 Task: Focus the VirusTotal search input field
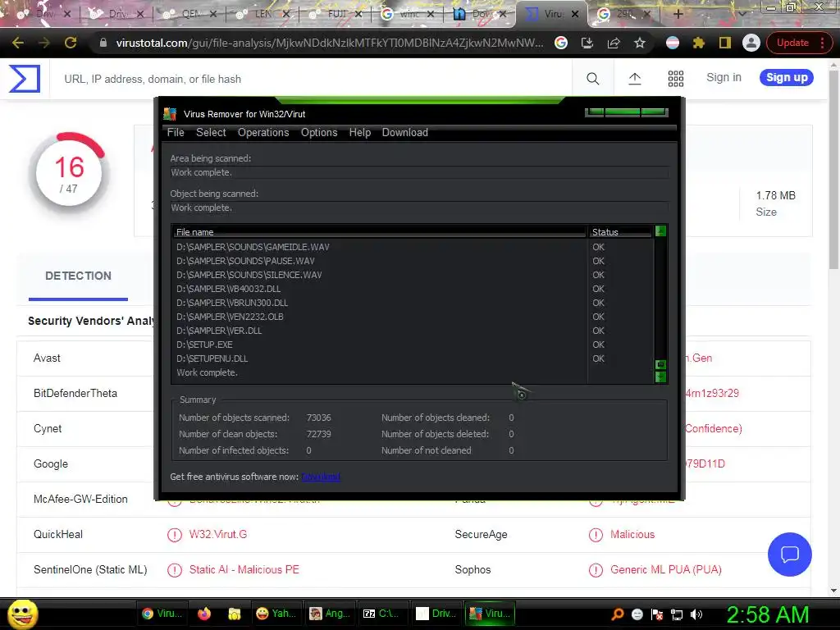[x=311, y=79]
